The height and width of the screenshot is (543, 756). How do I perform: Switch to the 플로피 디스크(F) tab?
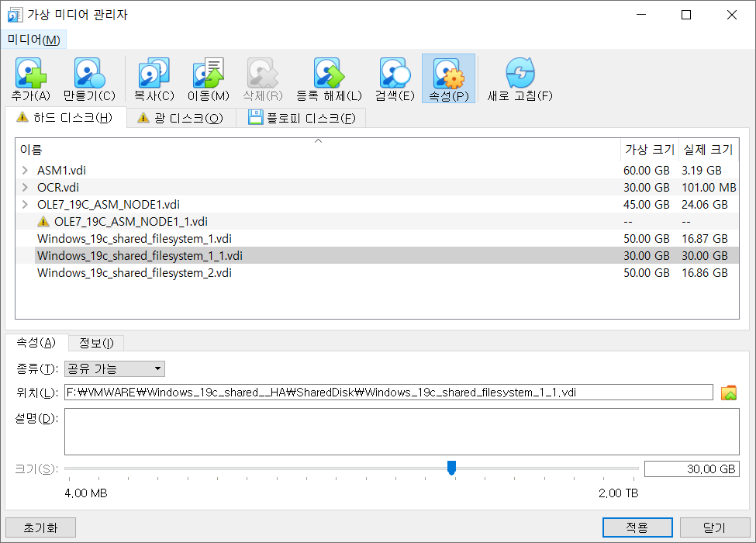[302, 118]
